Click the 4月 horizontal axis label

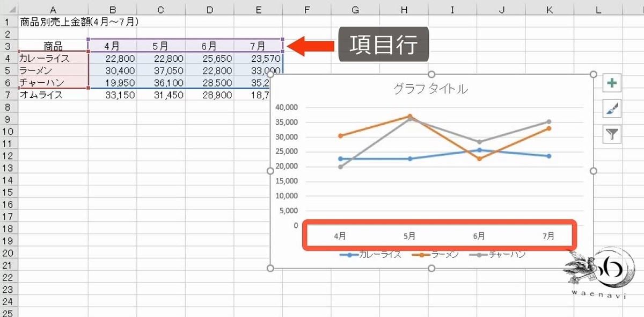pyautogui.click(x=340, y=235)
